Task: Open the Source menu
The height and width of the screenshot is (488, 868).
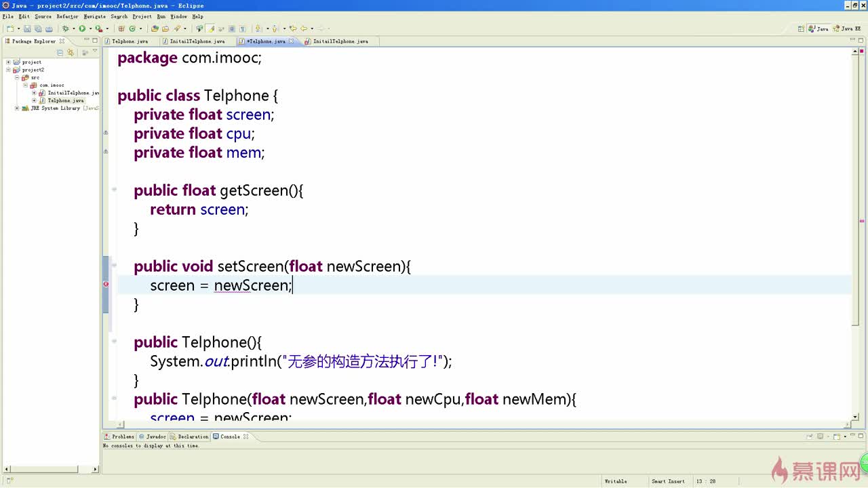Action: click(x=43, y=16)
